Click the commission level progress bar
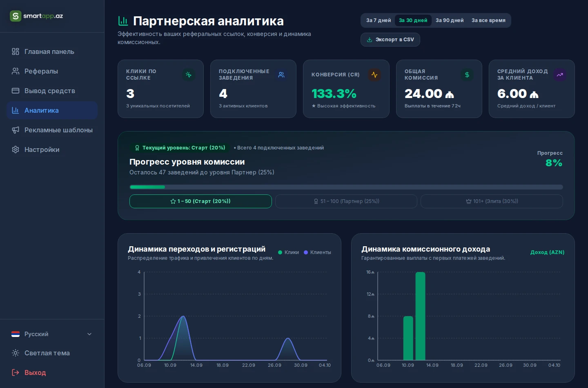Image resolution: width=588 pixels, height=388 pixels. [346, 187]
